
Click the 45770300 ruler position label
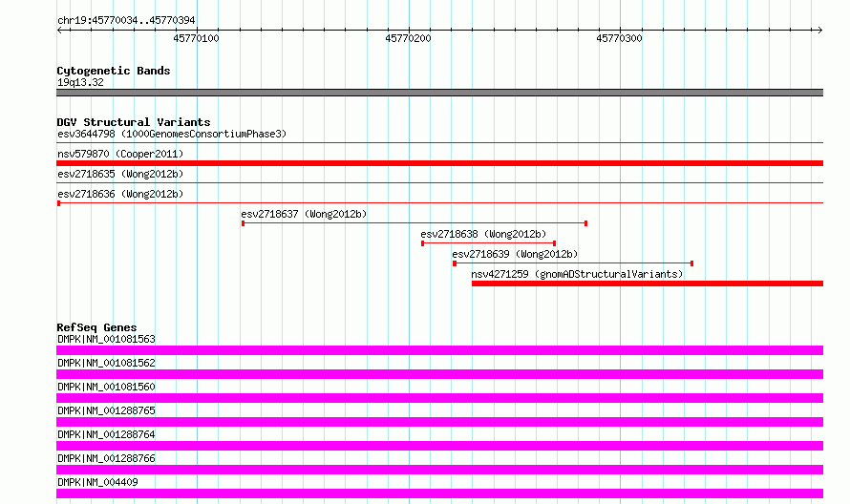[x=619, y=38]
